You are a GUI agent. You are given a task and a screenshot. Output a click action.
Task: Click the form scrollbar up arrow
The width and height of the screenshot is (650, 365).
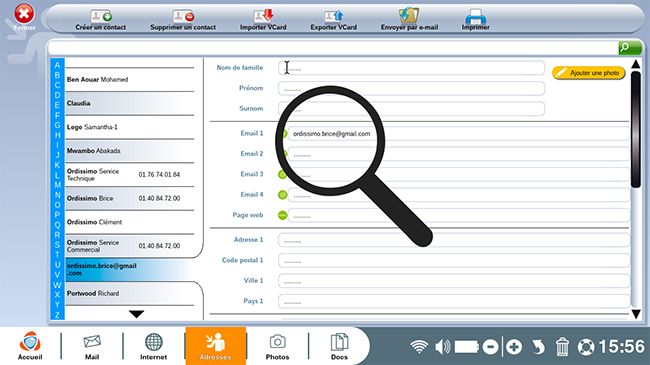click(x=635, y=64)
